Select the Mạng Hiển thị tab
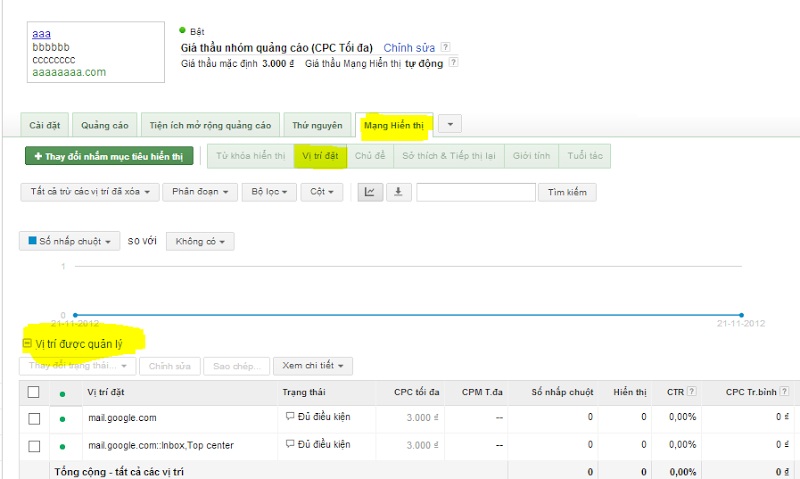Image resolution: width=800 pixels, height=479 pixels. [x=394, y=125]
